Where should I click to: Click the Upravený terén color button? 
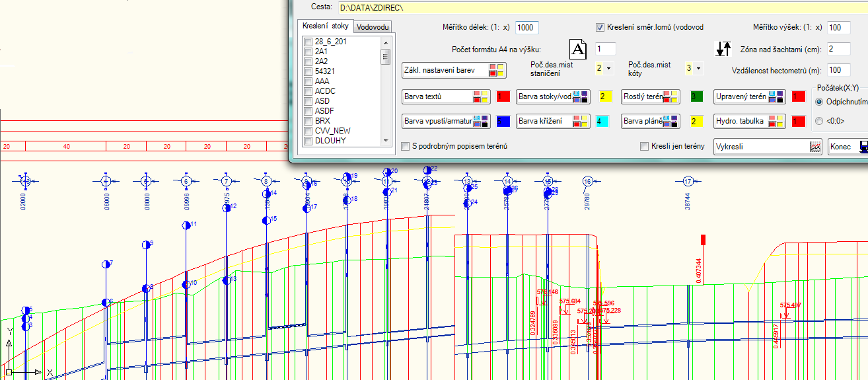click(x=750, y=96)
